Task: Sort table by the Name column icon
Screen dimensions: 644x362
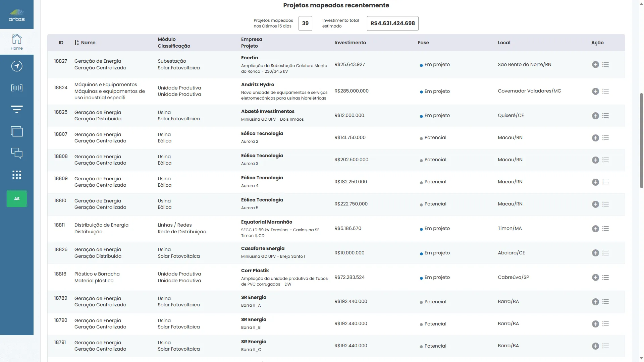Action: [x=77, y=43]
